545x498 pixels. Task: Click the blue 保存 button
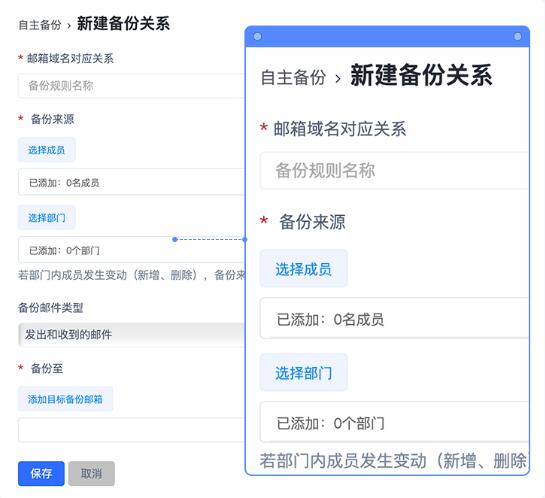41,473
